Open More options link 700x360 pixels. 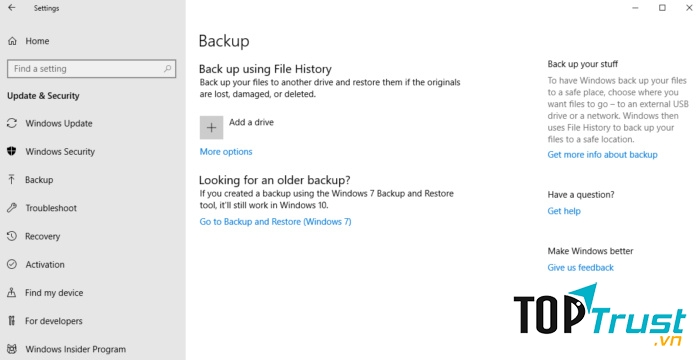point(226,152)
